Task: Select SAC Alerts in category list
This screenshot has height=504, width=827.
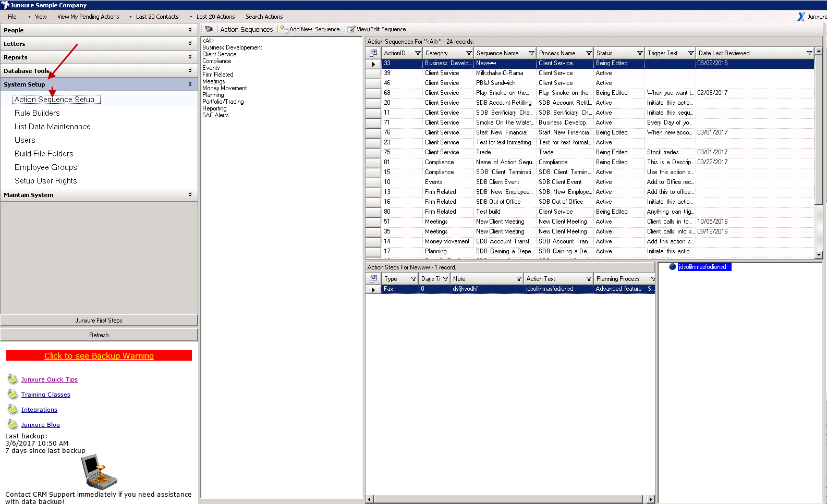Action: pos(215,115)
